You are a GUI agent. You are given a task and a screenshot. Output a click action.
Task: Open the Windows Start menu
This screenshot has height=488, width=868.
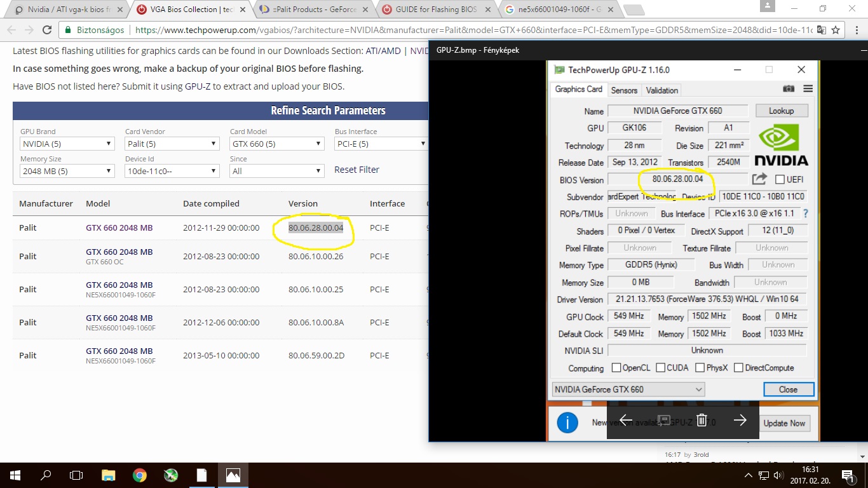point(15,475)
